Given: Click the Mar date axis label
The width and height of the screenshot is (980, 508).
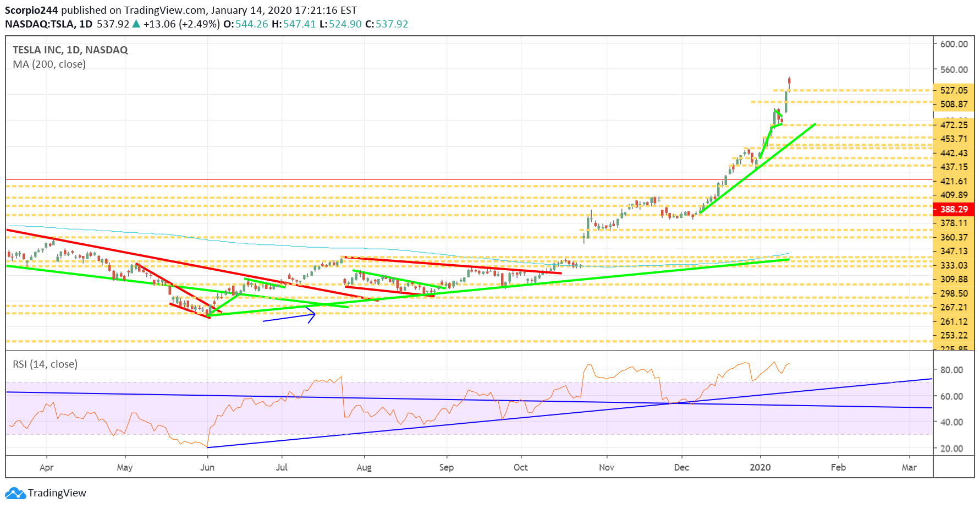Looking at the screenshot, I should coord(909,467).
